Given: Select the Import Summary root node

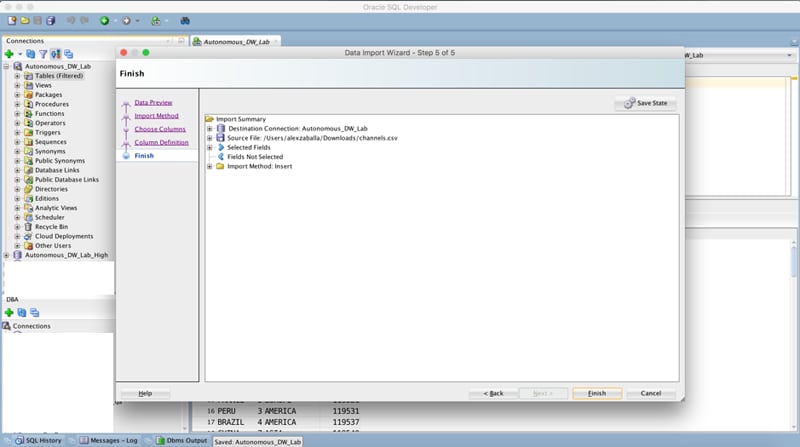Looking at the screenshot, I should pyautogui.click(x=240, y=119).
